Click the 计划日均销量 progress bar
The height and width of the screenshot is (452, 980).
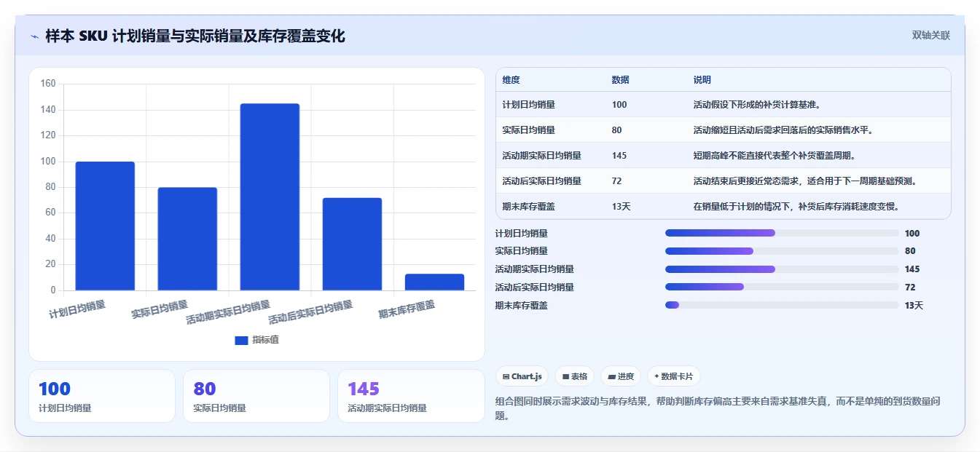(782, 233)
